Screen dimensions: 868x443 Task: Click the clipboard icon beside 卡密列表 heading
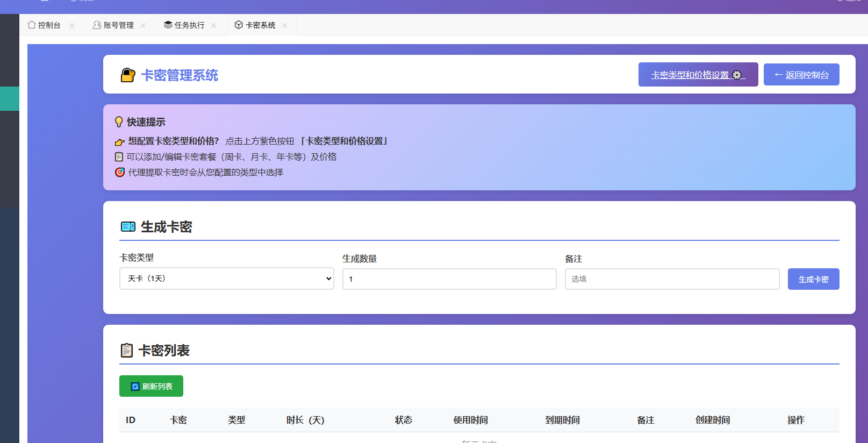(x=126, y=351)
